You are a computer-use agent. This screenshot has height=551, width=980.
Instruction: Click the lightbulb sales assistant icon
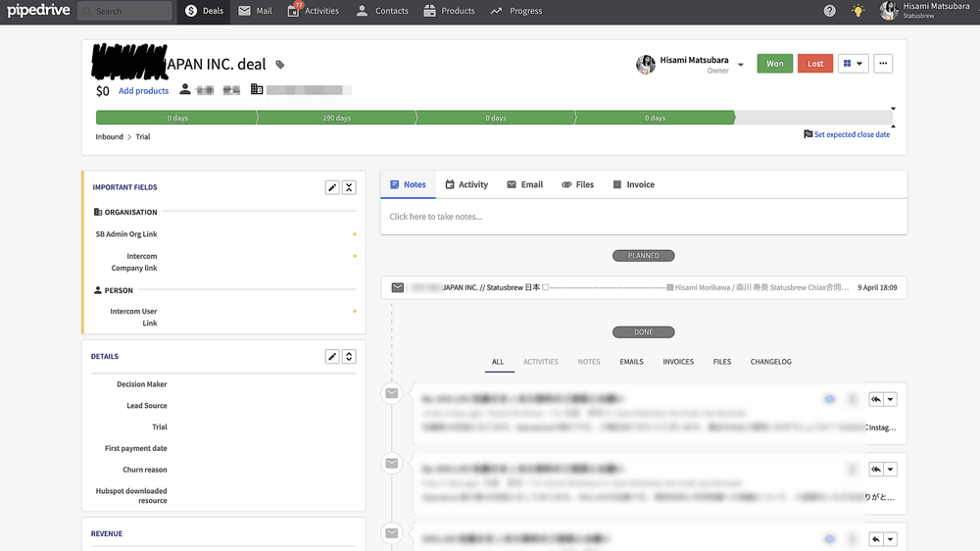pyautogui.click(x=858, y=11)
